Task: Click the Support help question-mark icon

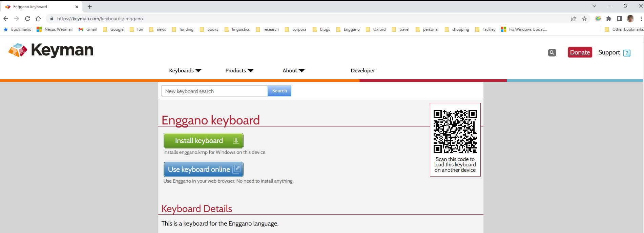Action: (x=627, y=53)
